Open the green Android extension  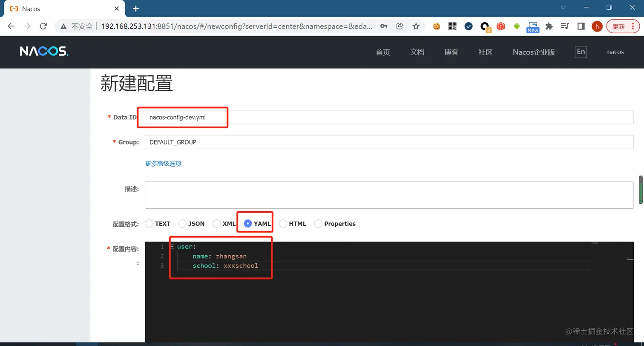point(517,26)
